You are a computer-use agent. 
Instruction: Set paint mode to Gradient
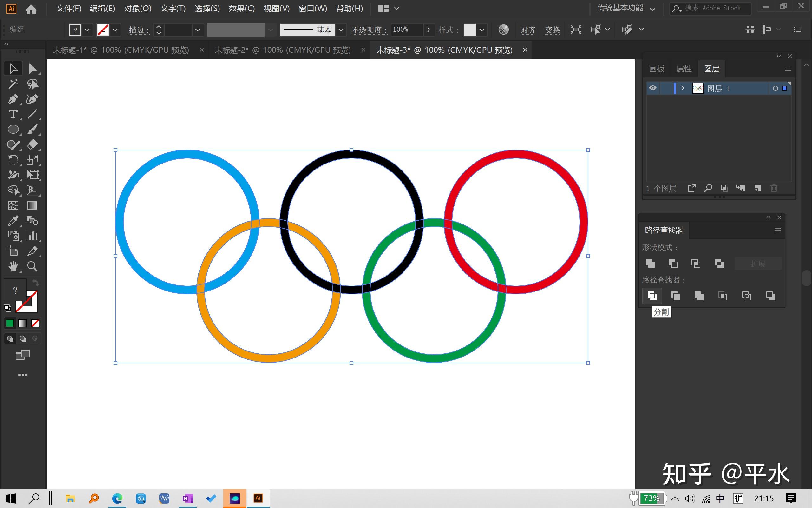pos(22,323)
